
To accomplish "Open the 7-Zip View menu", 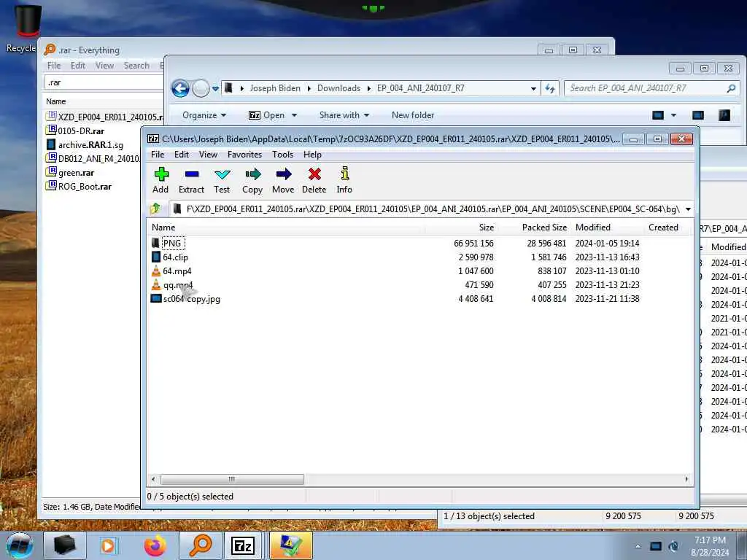I will [208, 155].
